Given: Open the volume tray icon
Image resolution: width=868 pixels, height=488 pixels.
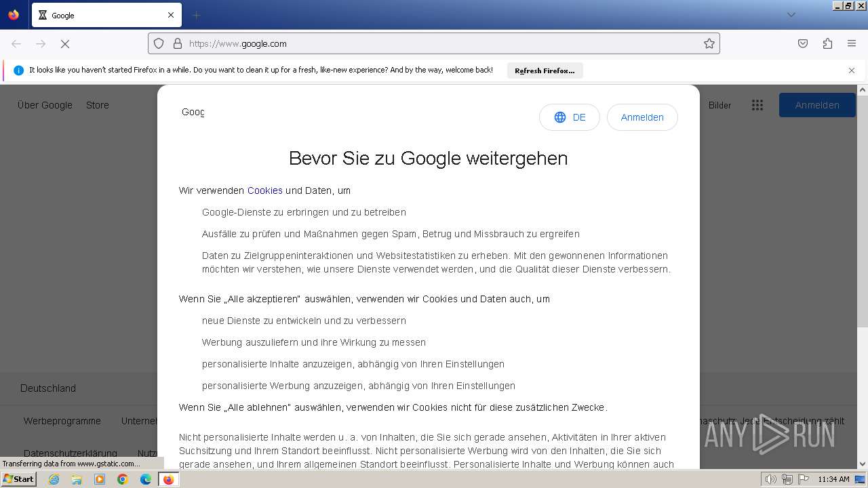Looking at the screenshot, I should (x=771, y=479).
